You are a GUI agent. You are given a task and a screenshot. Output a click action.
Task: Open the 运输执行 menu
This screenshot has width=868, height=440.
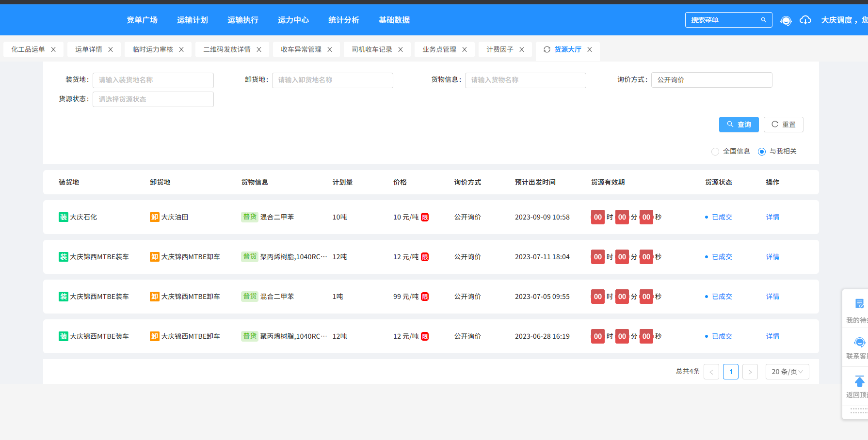coord(243,20)
